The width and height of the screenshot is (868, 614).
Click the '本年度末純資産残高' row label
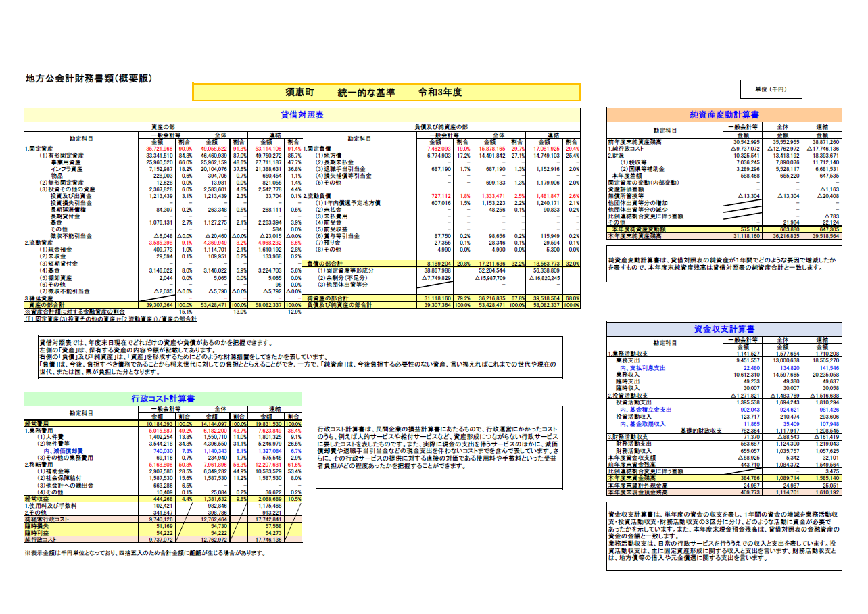[x=635, y=236]
